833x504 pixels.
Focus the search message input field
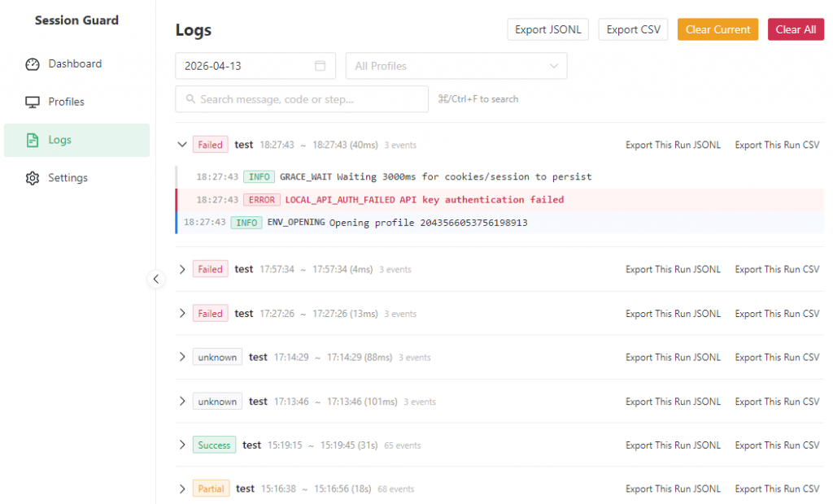(x=309, y=99)
